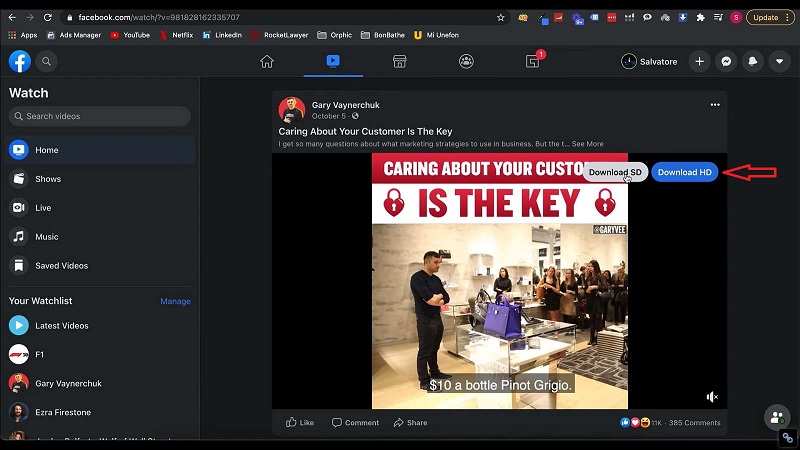This screenshot has height=450, width=800.
Task: Open the BonBathe bookmarks folder
Action: pyautogui.click(x=383, y=35)
